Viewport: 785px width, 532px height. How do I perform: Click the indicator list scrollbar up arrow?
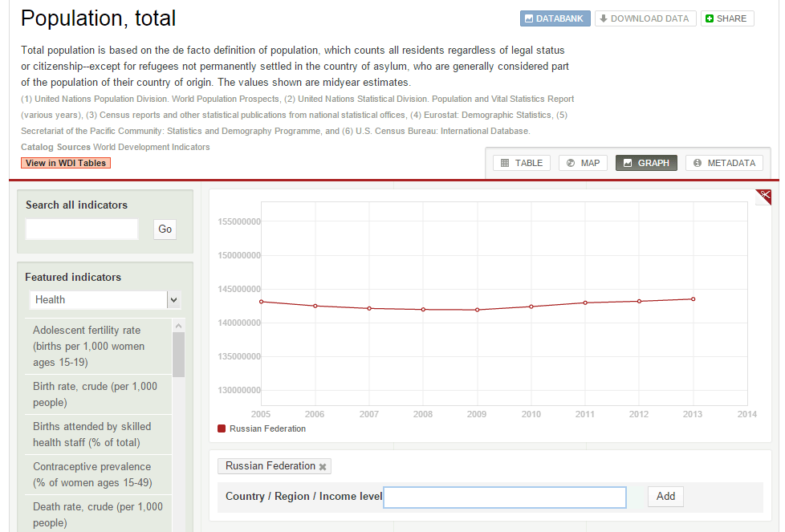[178, 326]
